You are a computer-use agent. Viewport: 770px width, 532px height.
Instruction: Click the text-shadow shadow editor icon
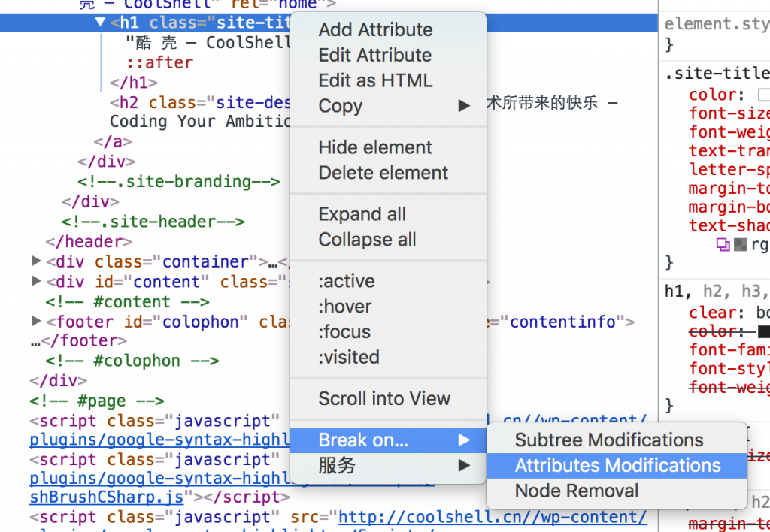point(723,244)
